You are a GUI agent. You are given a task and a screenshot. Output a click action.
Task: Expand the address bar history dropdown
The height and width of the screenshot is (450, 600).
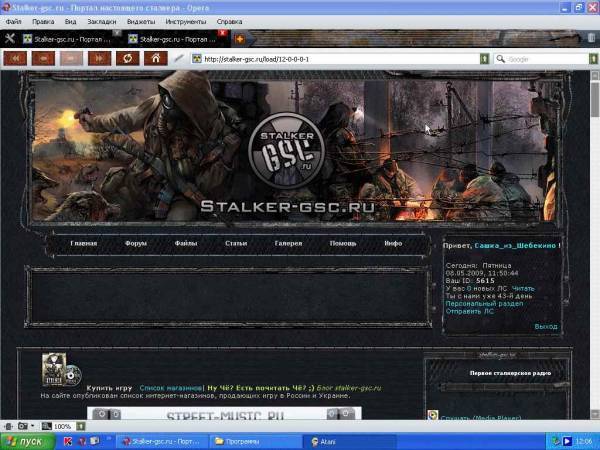(484, 59)
